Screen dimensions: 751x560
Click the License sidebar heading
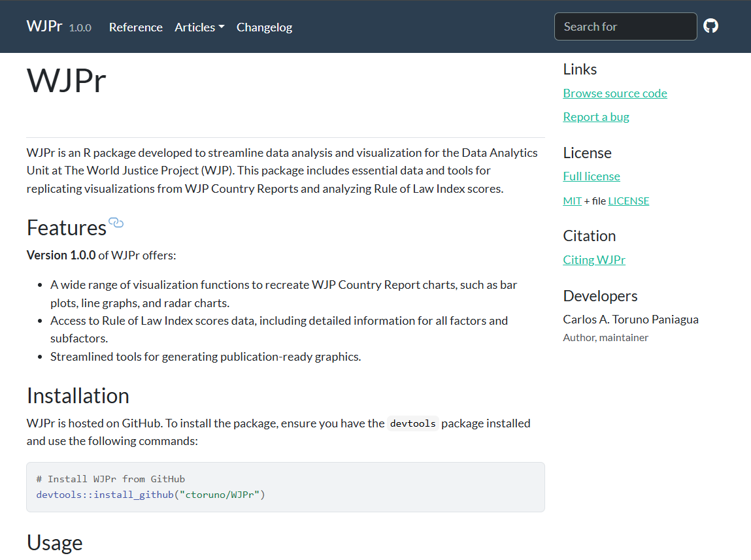[587, 153]
